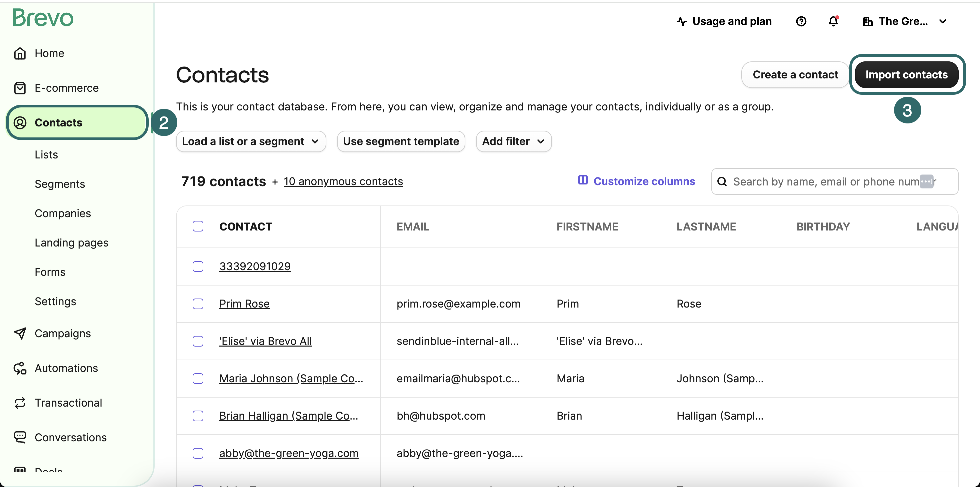Open Transactional in the sidebar
The image size is (980, 487).
(x=68, y=403)
